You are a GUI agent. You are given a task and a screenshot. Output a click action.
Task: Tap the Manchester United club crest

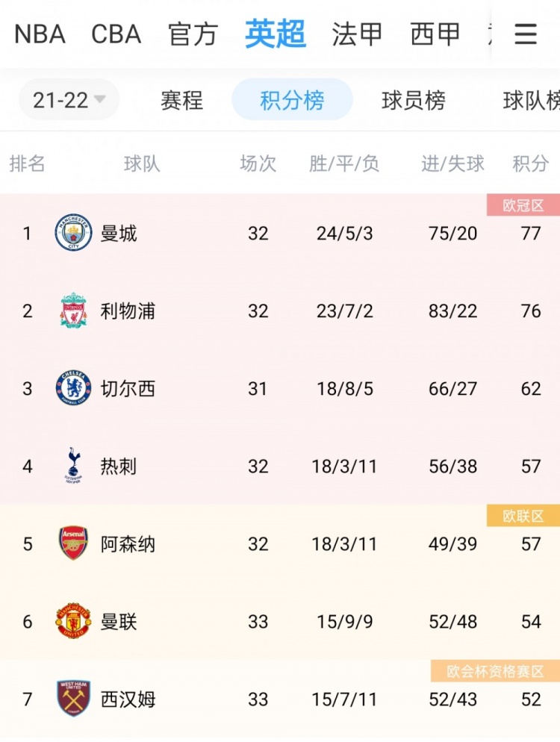click(73, 621)
